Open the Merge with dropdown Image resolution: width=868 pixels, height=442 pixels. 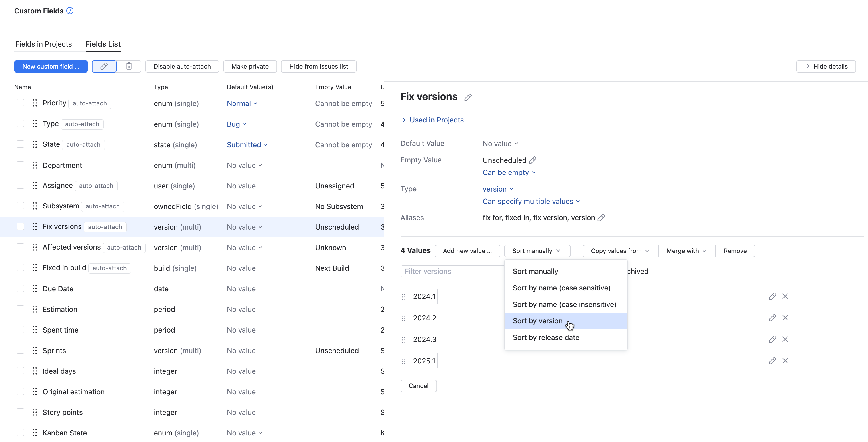pos(686,250)
